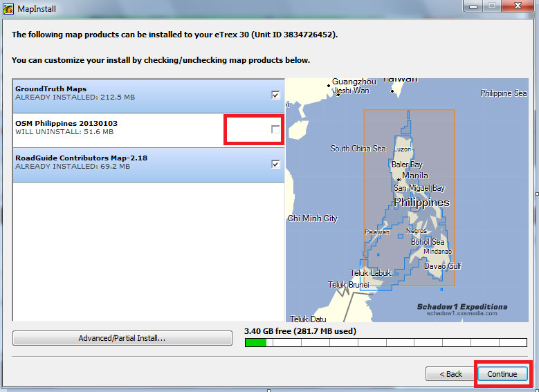Select the RoadGuide Contributors Map-2.18 row
The width and height of the screenshot is (539, 392).
click(149, 165)
